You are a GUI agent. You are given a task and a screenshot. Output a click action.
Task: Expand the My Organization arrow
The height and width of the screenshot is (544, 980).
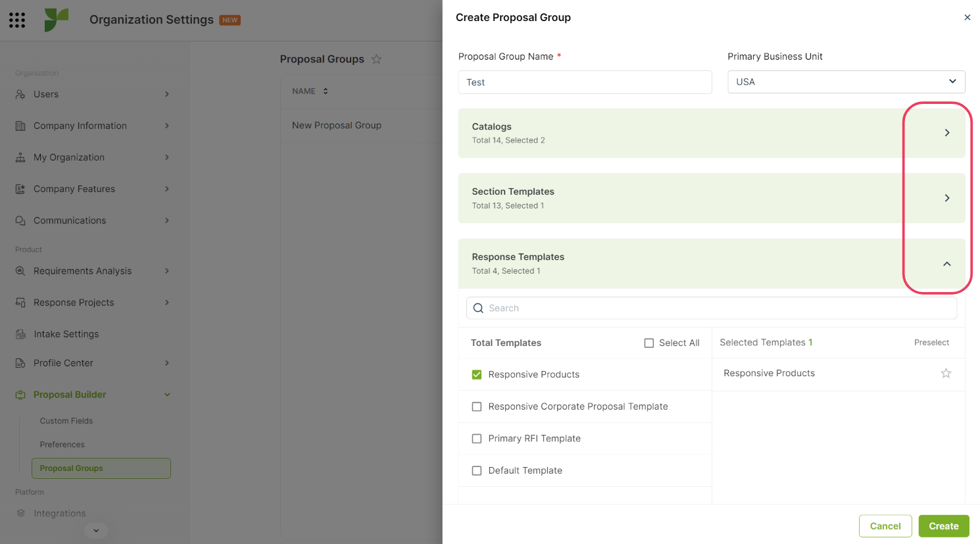point(167,157)
